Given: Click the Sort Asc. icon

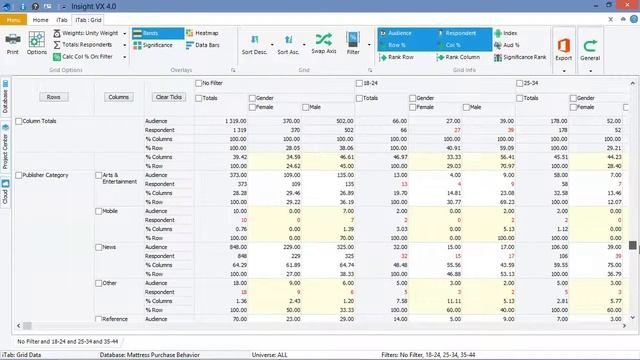Looking at the screenshot, I should [x=288, y=40].
